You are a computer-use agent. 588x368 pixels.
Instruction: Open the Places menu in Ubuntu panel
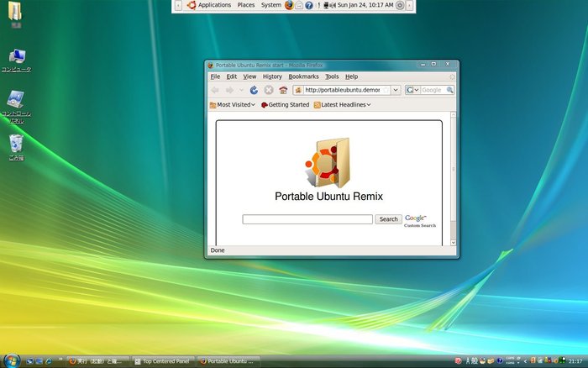246,5
